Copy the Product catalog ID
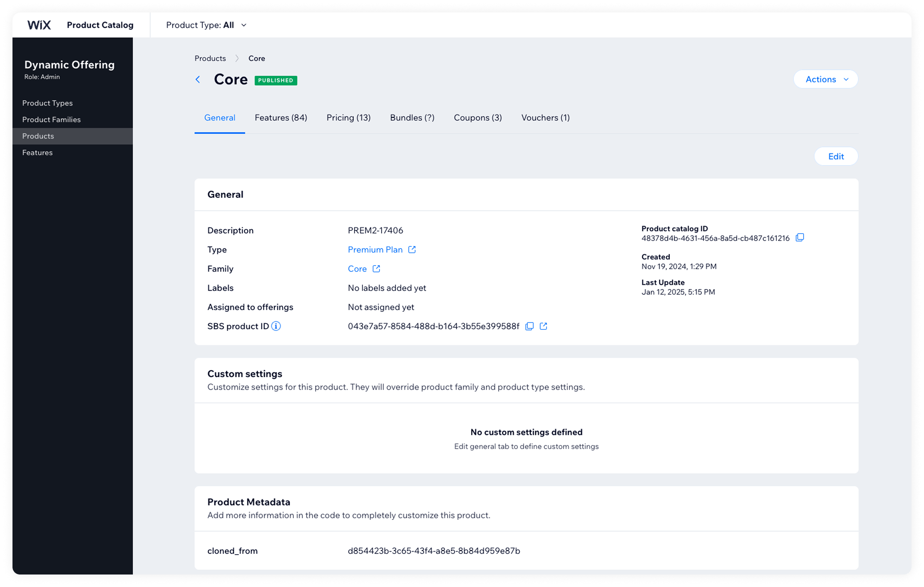 click(800, 238)
